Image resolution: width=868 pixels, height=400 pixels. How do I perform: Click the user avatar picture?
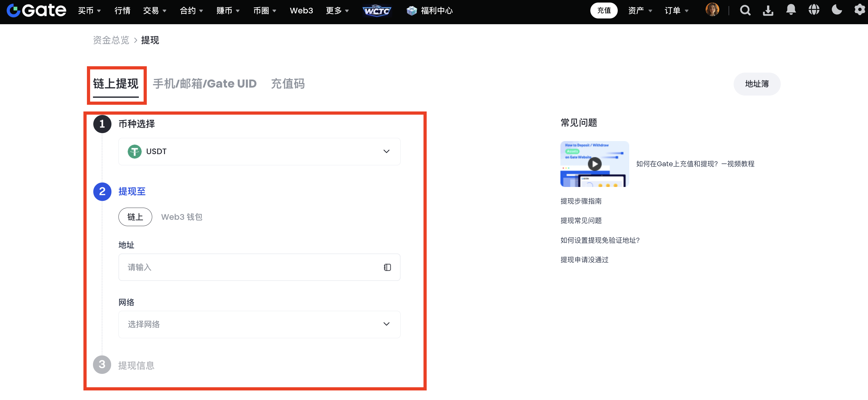tap(712, 10)
